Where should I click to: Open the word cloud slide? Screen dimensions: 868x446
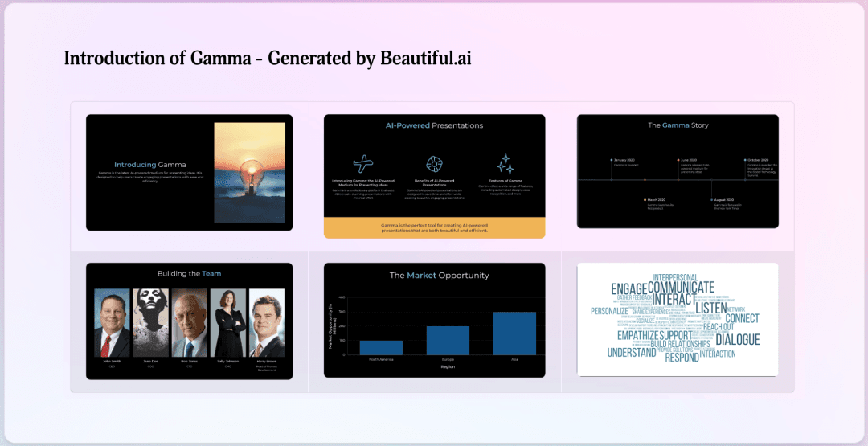[678, 320]
